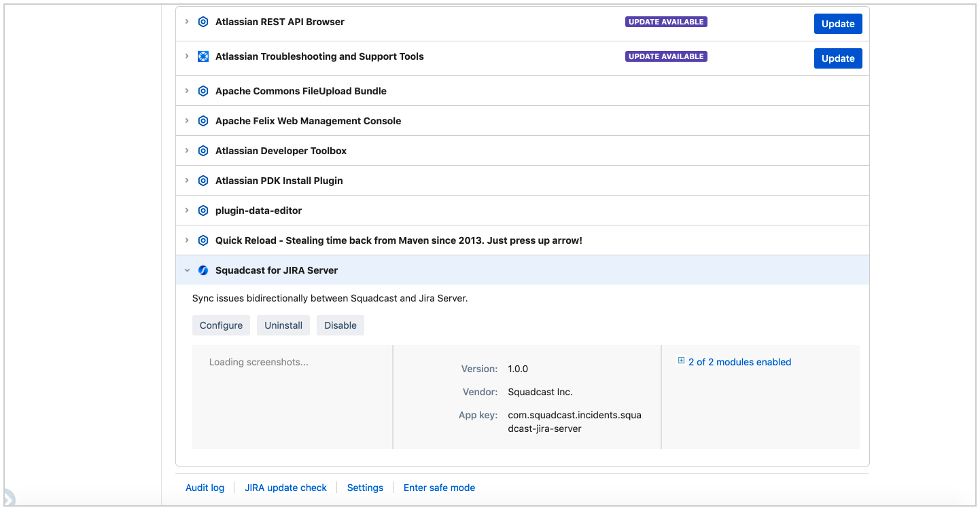This screenshot has width=980, height=510.
Task: Select the Squadcast for JIRA Server title
Action: [277, 270]
